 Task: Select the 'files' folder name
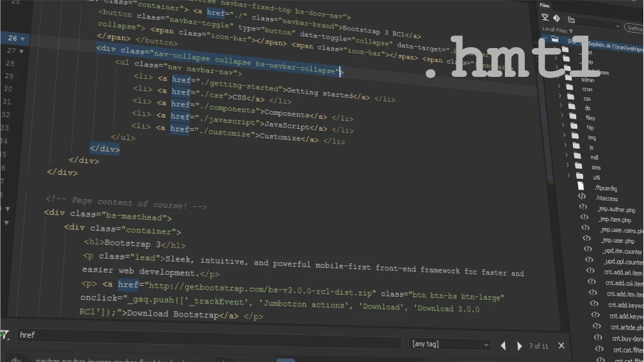tap(590, 118)
